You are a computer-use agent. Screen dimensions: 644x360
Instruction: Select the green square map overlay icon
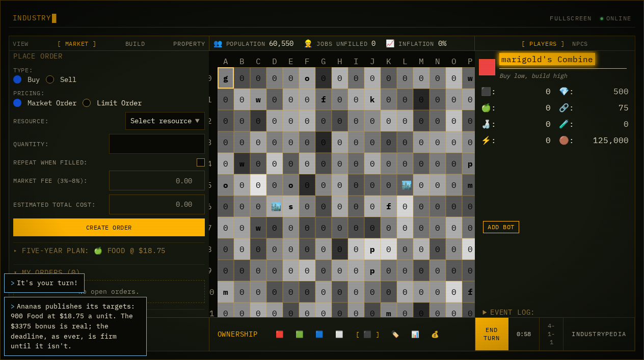[x=299, y=335]
